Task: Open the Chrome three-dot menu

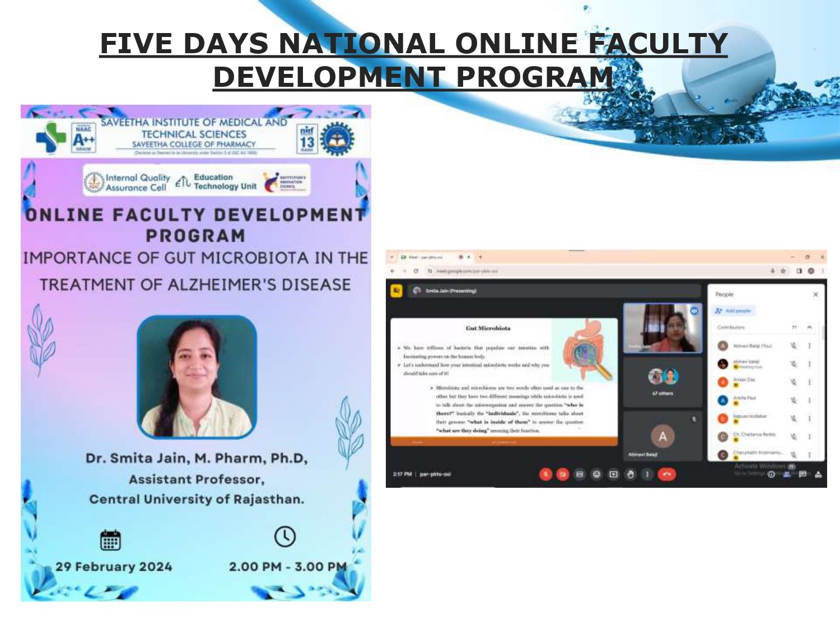Action: [x=822, y=271]
